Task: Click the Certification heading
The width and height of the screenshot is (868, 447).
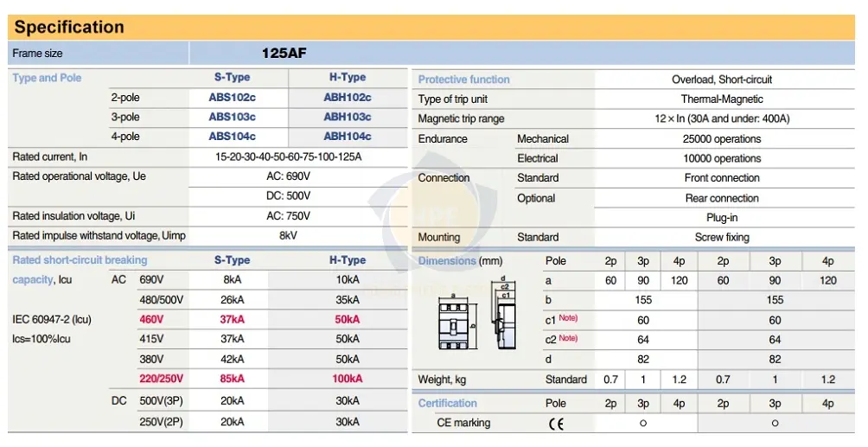Action: (447, 403)
